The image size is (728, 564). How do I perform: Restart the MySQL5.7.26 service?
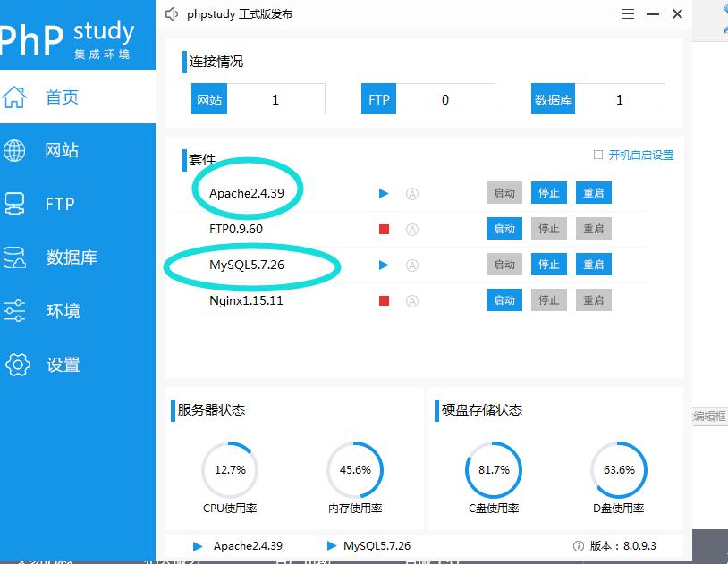click(594, 265)
